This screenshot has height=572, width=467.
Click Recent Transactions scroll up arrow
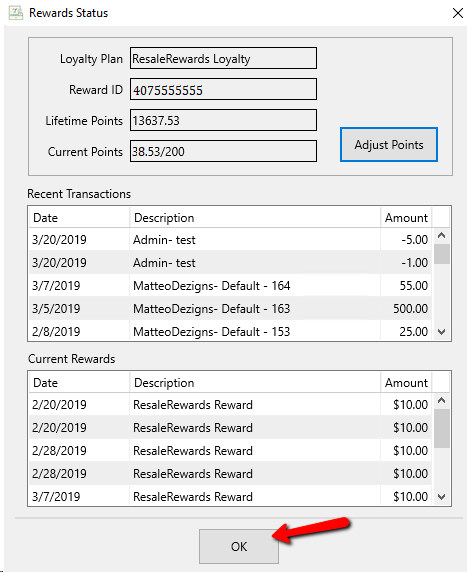click(441, 235)
